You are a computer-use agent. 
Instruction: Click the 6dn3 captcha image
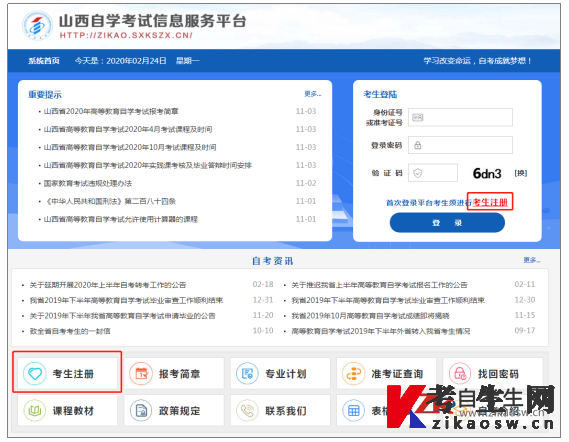coord(487,173)
